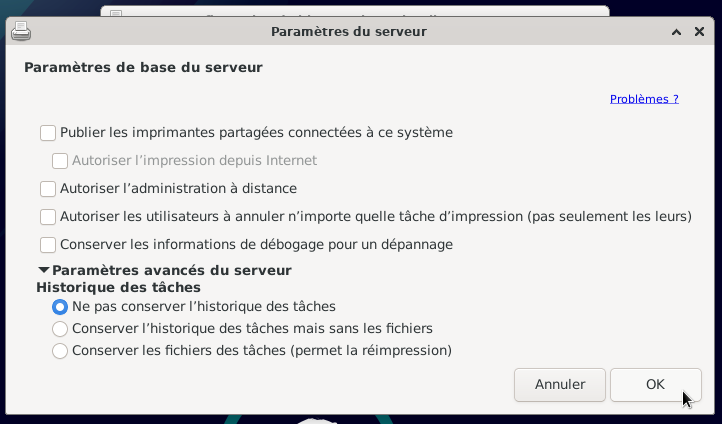Screen dimensions: 722x424
Task: Bring the background window to front via its title bar
Action: tap(355, 12)
